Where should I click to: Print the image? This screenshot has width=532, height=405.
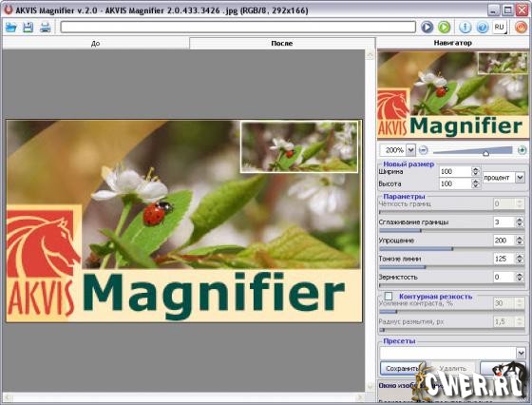(46, 28)
